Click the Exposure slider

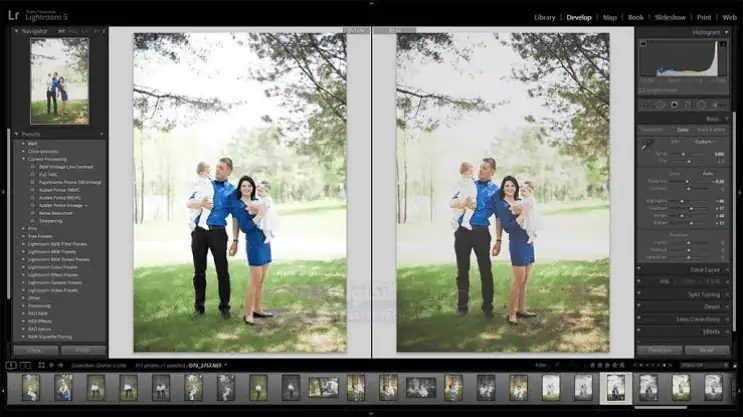689,182
